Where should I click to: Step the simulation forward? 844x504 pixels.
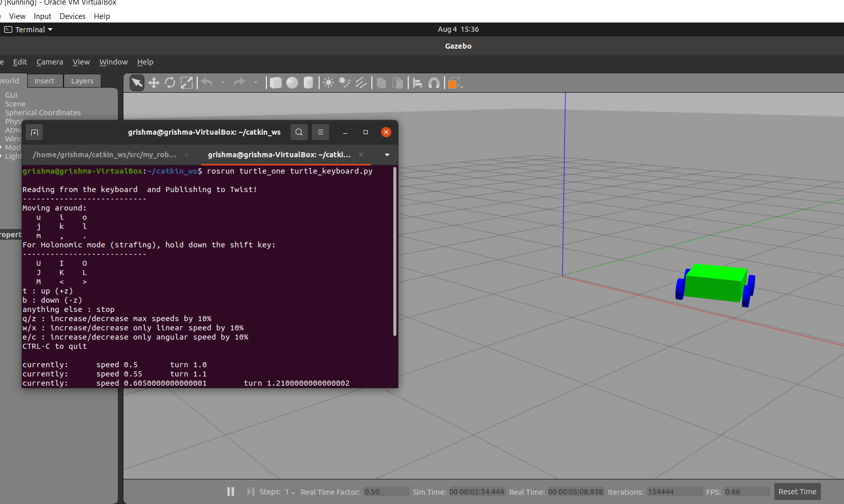[x=250, y=492]
